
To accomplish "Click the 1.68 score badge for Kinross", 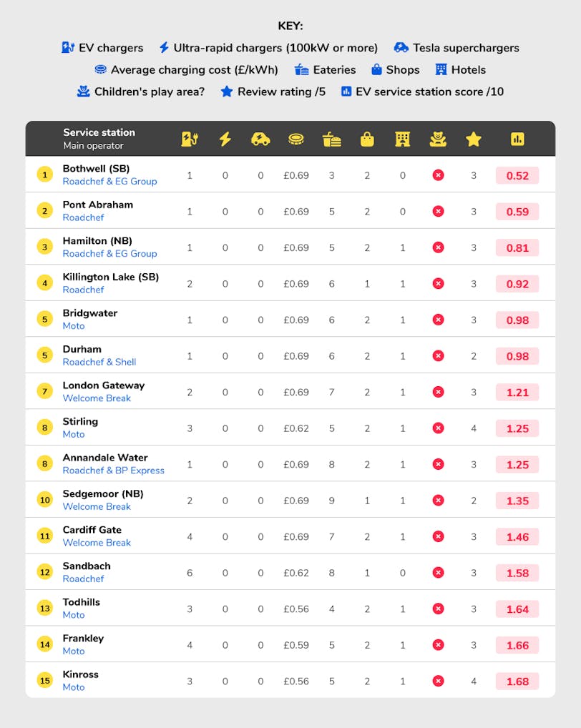I will tap(517, 681).
